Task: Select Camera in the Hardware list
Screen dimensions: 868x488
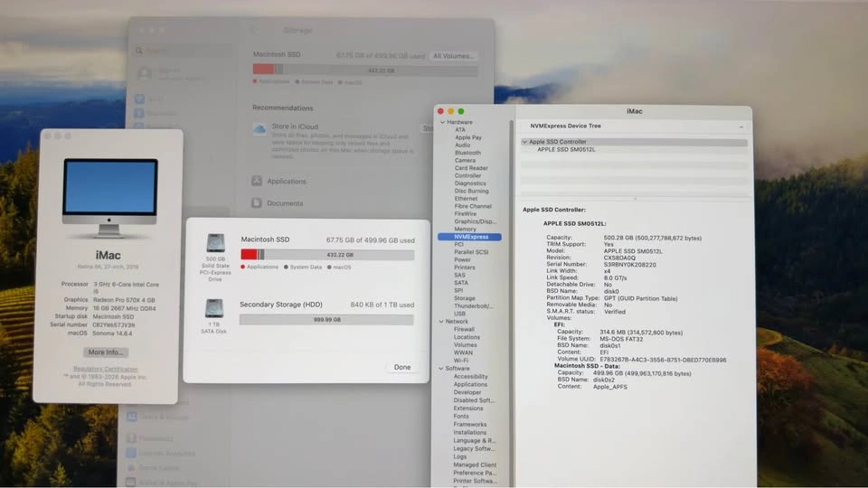Action: coord(465,161)
